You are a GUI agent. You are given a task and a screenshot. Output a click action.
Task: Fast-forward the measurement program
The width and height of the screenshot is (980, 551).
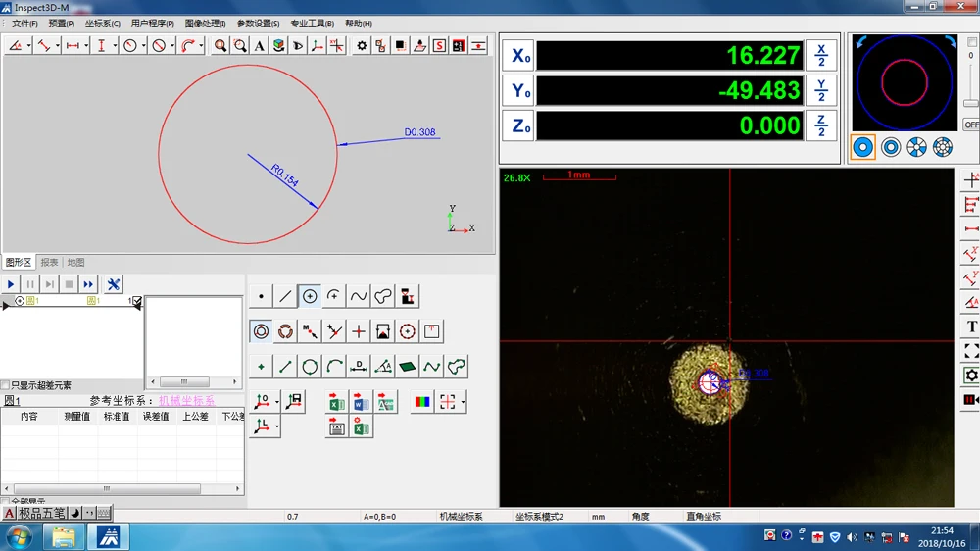click(x=88, y=284)
